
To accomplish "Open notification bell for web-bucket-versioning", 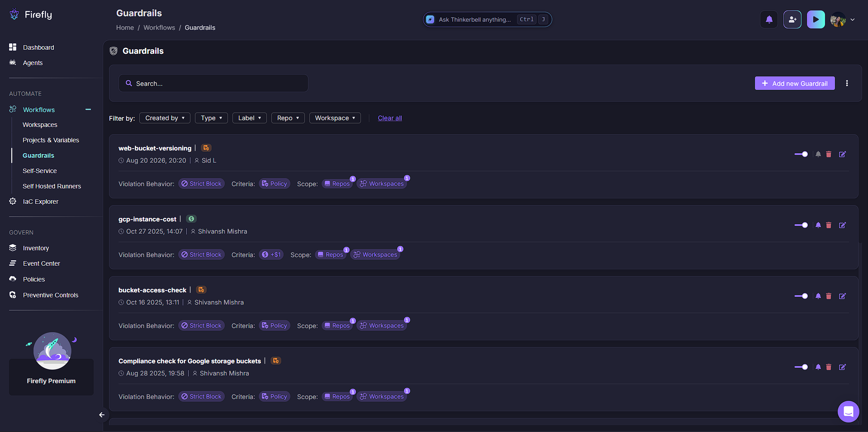I will (818, 154).
